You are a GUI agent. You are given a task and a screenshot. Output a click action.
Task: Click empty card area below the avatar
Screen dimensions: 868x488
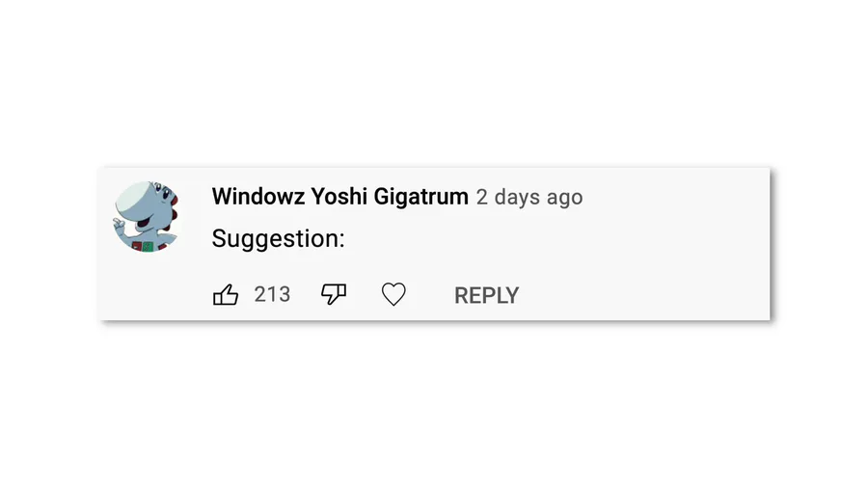tap(147, 287)
